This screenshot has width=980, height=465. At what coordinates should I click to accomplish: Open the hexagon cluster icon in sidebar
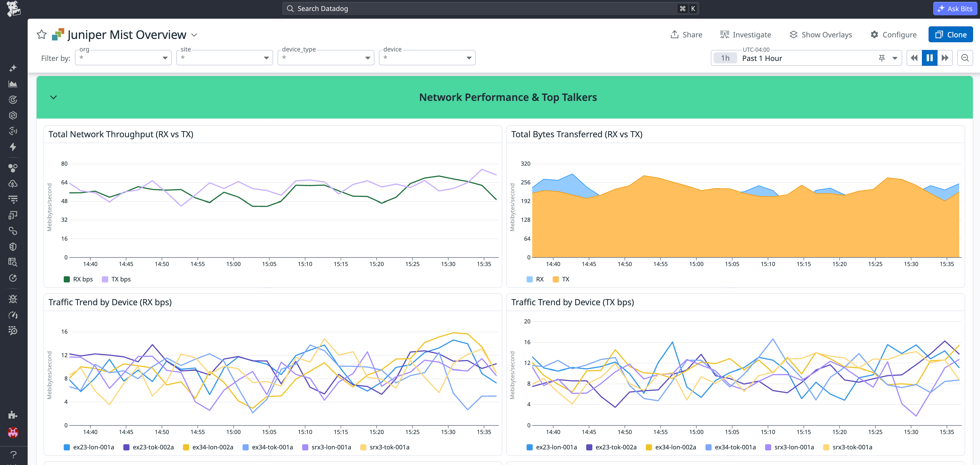pos(13,168)
